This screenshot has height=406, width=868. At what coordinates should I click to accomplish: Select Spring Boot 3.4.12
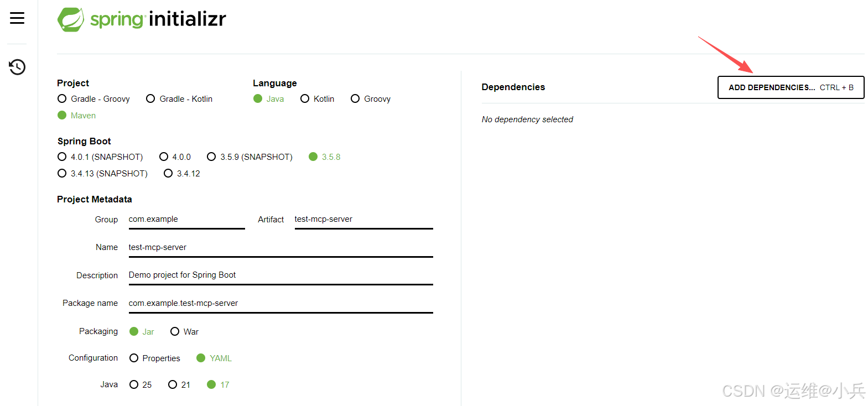pos(182,174)
